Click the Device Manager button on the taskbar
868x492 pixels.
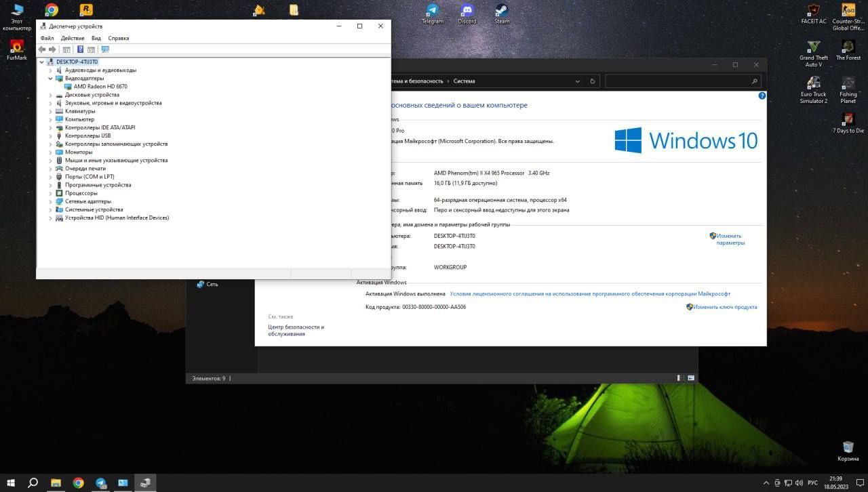[x=145, y=483]
